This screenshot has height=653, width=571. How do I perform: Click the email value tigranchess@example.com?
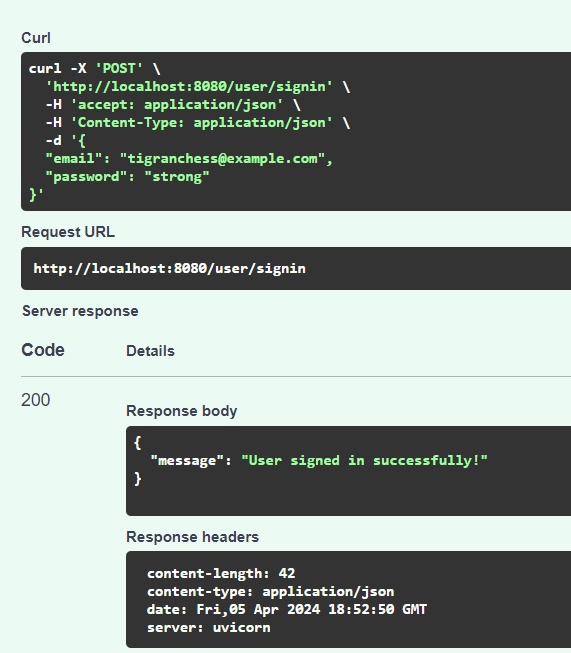[x=222, y=159]
